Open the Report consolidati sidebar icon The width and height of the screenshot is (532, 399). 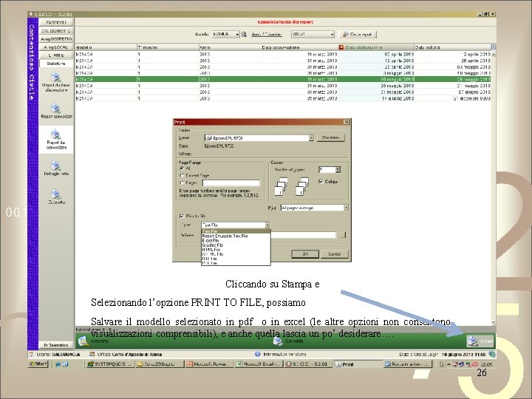tap(55, 109)
